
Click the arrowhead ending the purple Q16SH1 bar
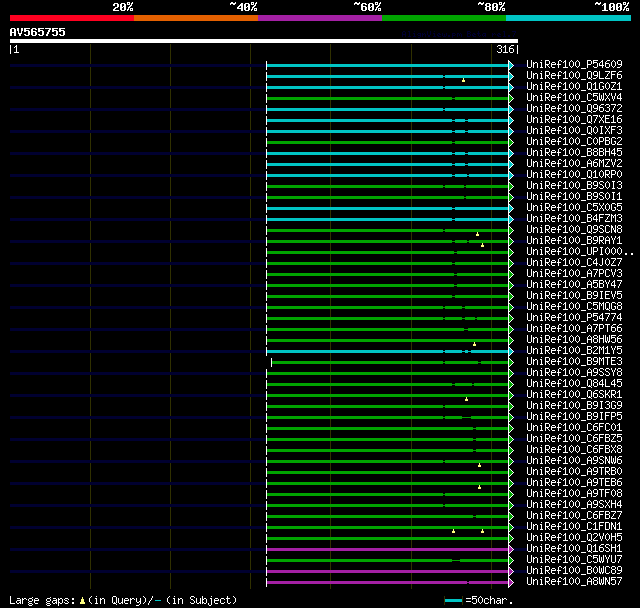click(511, 549)
